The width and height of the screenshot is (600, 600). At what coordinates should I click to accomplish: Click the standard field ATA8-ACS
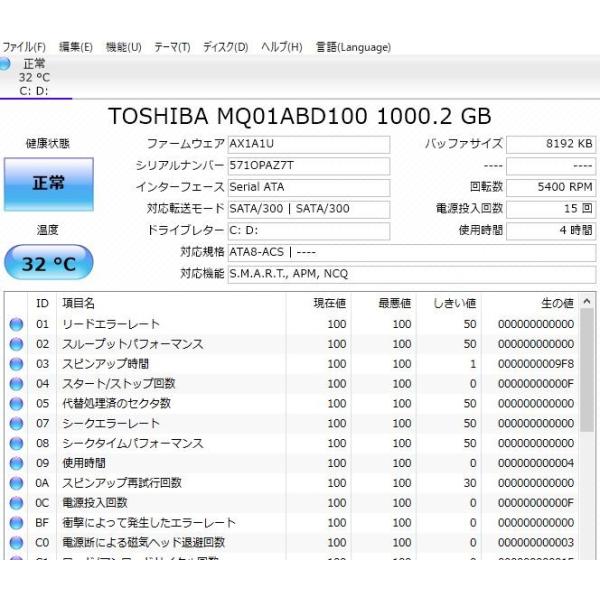pos(412,253)
